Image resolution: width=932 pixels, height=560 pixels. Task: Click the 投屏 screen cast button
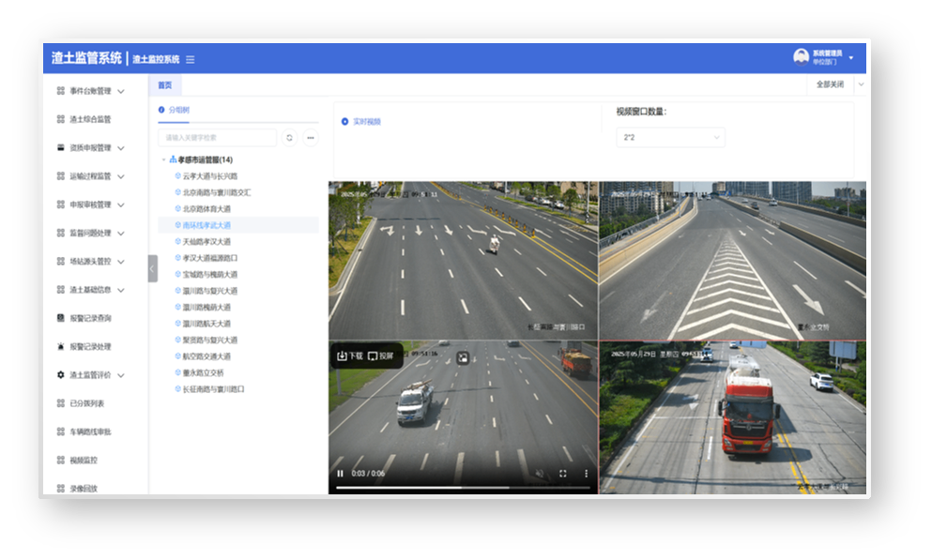coord(380,356)
